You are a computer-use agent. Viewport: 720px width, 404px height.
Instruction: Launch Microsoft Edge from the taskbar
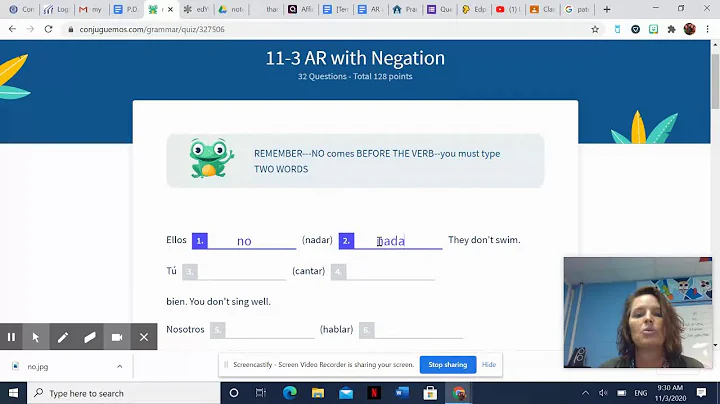point(290,393)
